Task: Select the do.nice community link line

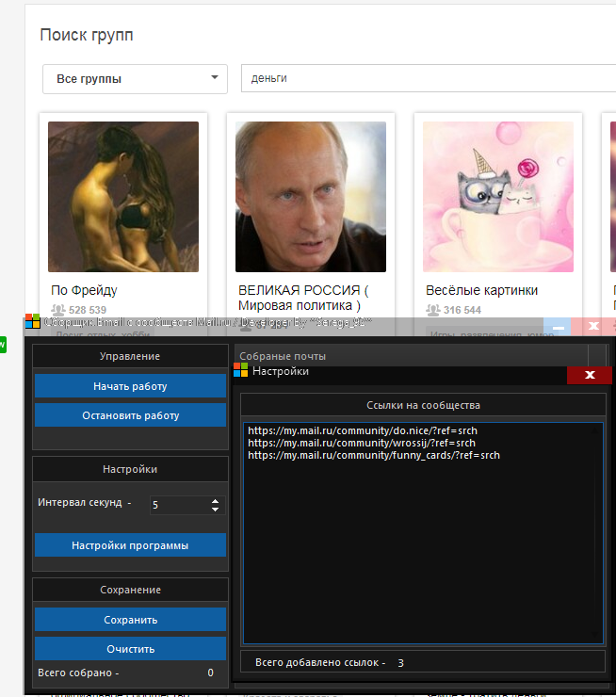Action: [x=363, y=430]
